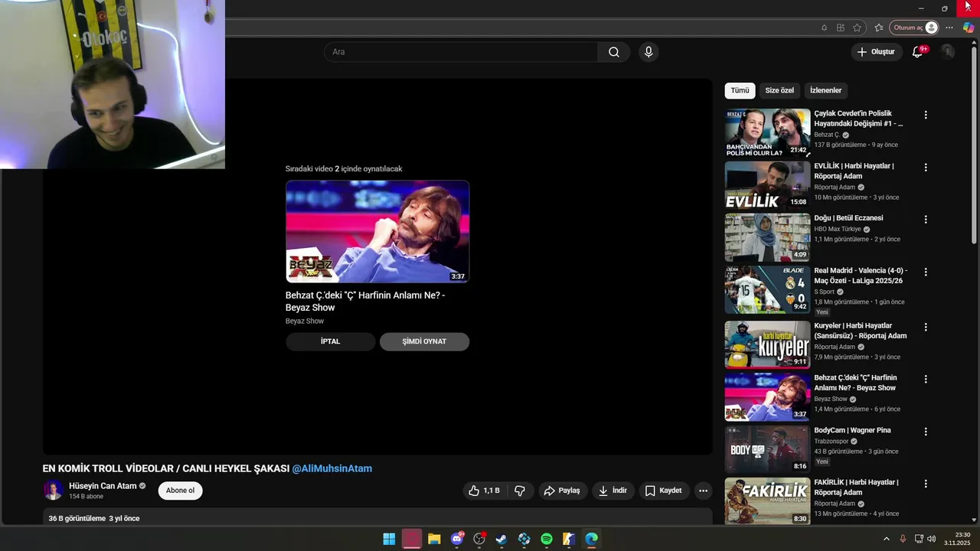Screen dimensions: 980x551
Task: Switch to Microsoft Edge in taskbar
Action: tap(592, 539)
